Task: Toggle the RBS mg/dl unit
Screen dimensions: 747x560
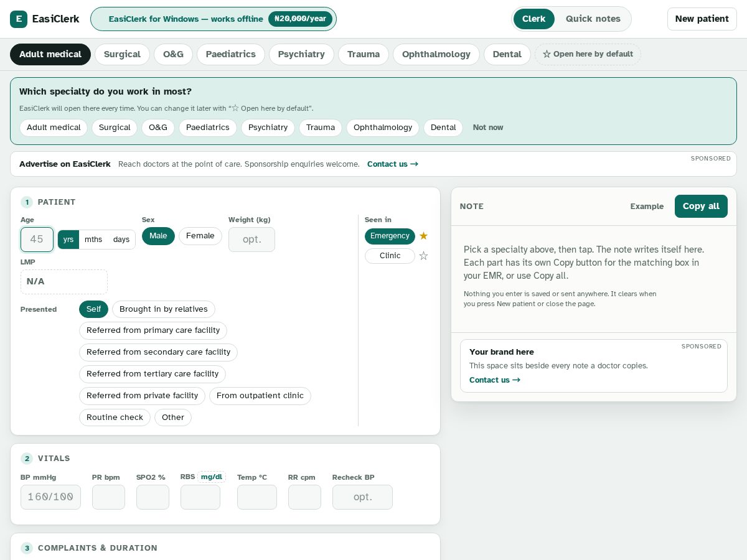Action: point(212,477)
